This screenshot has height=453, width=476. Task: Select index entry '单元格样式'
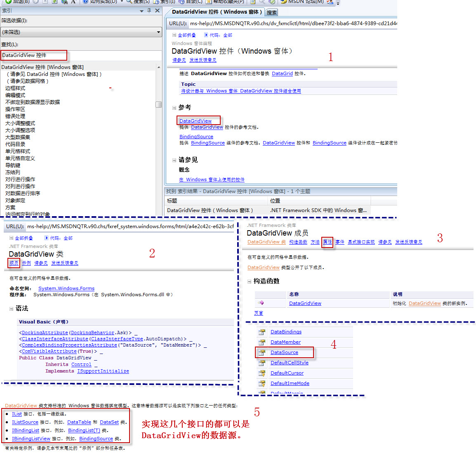tap(18, 151)
